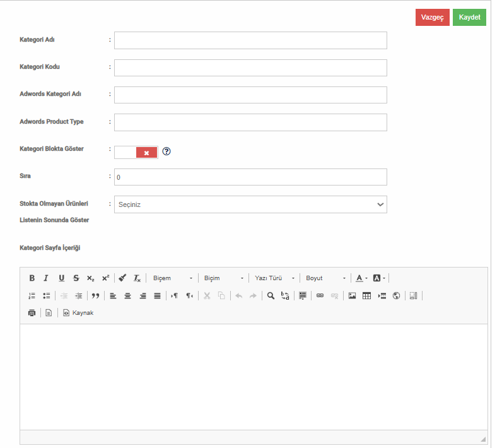
Task: Open the Boyut size dropdown
Action: [325, 278]
